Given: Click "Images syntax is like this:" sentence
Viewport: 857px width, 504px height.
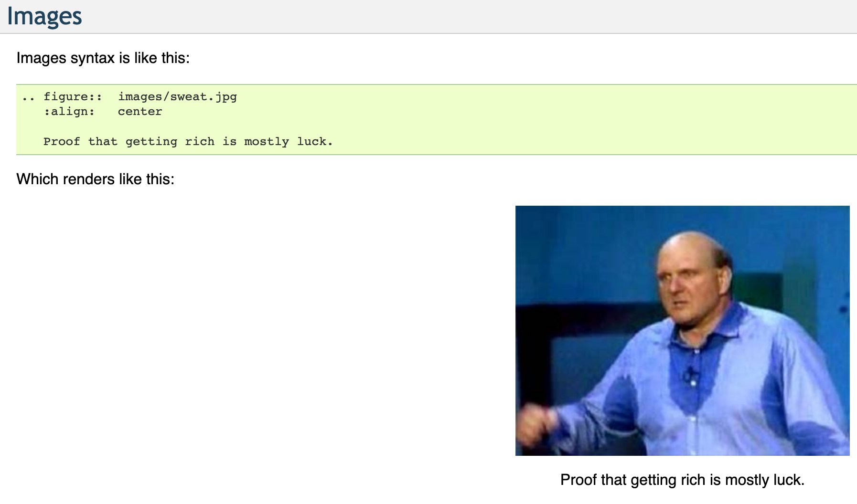Looking at the screenshot, I should pyautogui.click(x=103, y=58).
